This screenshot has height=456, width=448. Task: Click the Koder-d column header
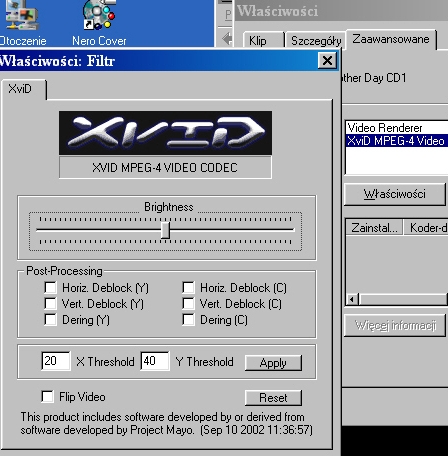[426, 228]
